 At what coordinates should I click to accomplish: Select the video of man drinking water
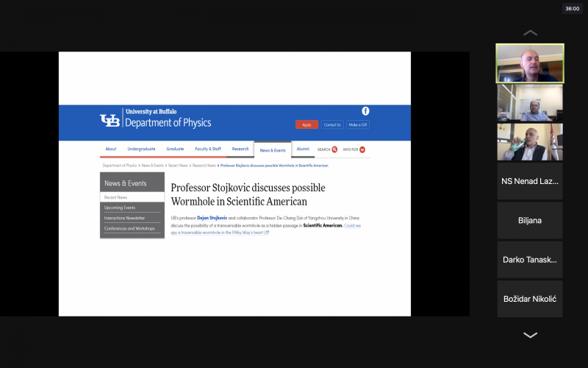click(x=530, y=142)
